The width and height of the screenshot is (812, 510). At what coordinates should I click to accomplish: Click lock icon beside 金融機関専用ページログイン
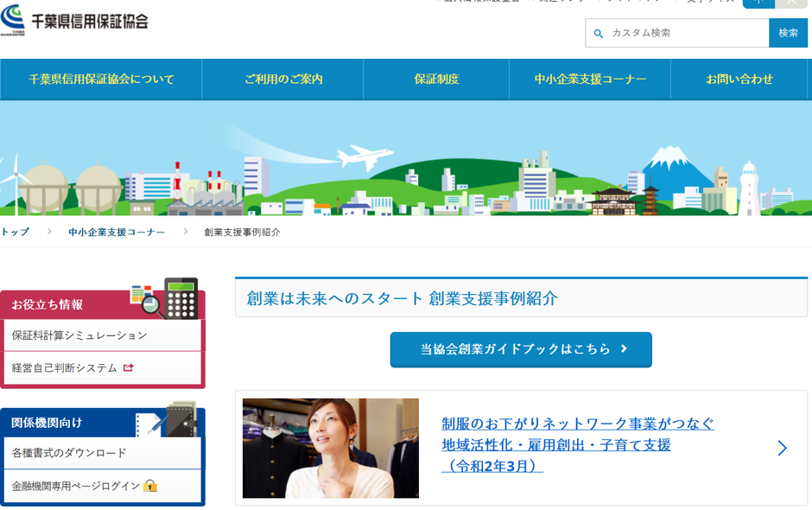click(150, 486)
